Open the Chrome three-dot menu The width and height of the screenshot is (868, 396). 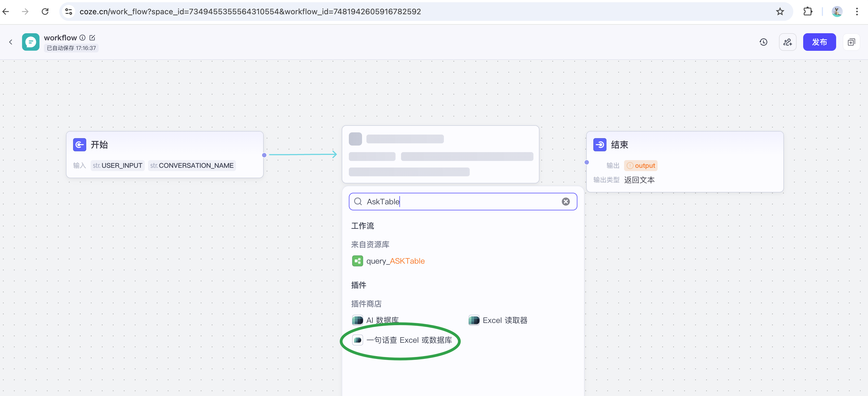tap(858, 11)
